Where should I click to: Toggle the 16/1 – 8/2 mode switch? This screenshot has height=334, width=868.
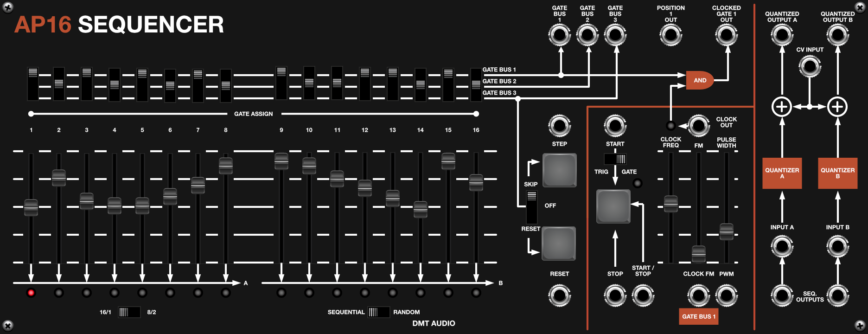click(x=129, y=312)
